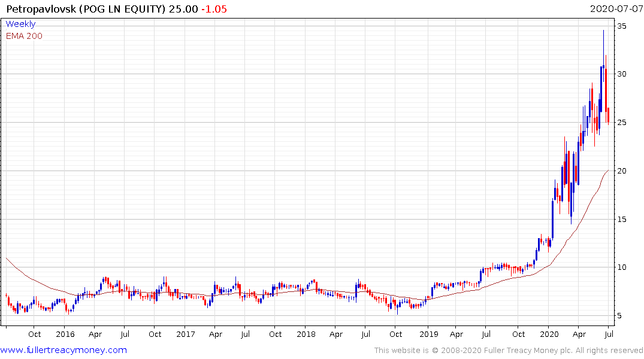644x359 pixels.
Task: Click the 15 price axis label
Action: pyautogui.click(x=622, y=220)
